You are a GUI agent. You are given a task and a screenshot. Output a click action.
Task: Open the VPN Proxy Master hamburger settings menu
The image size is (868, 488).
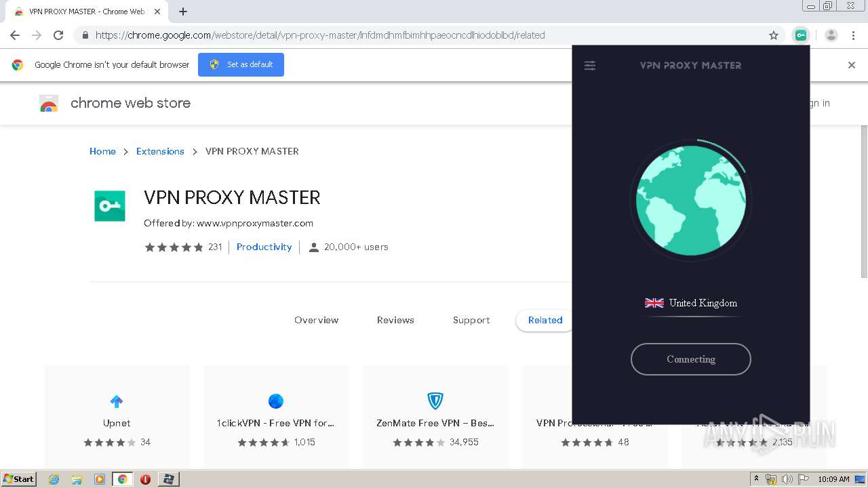[x=590, y=66]
